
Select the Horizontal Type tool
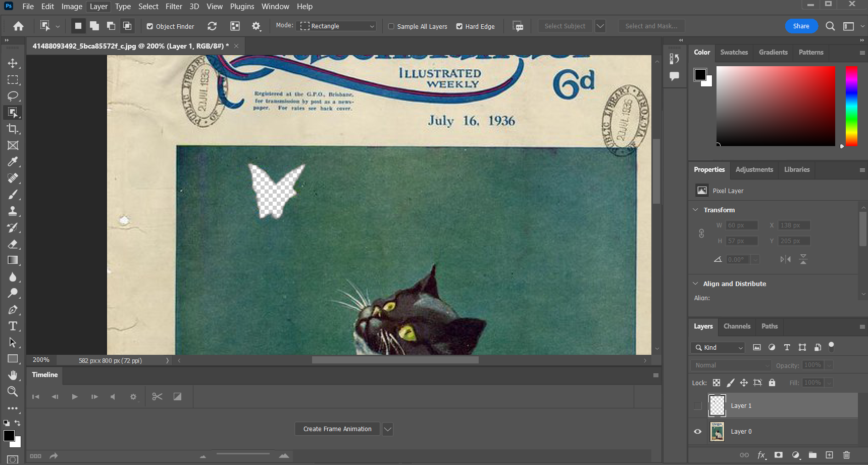13,326
